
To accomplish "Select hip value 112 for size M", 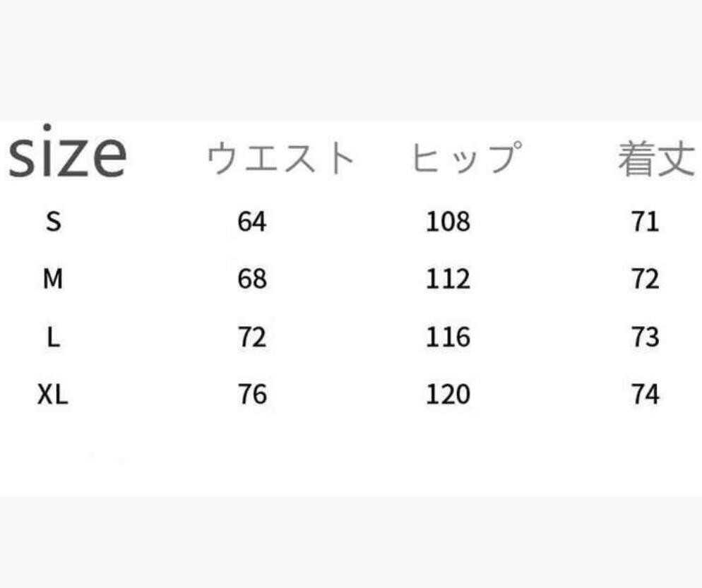I will point(448,280).
